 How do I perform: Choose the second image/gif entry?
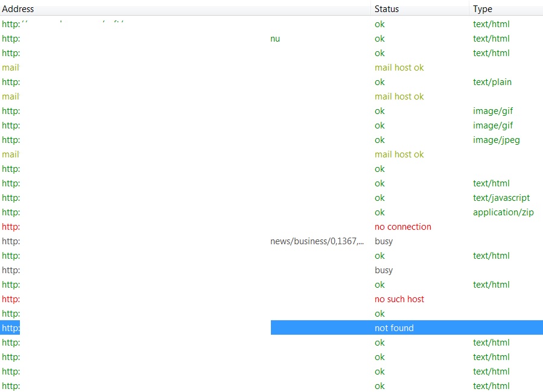493,125
